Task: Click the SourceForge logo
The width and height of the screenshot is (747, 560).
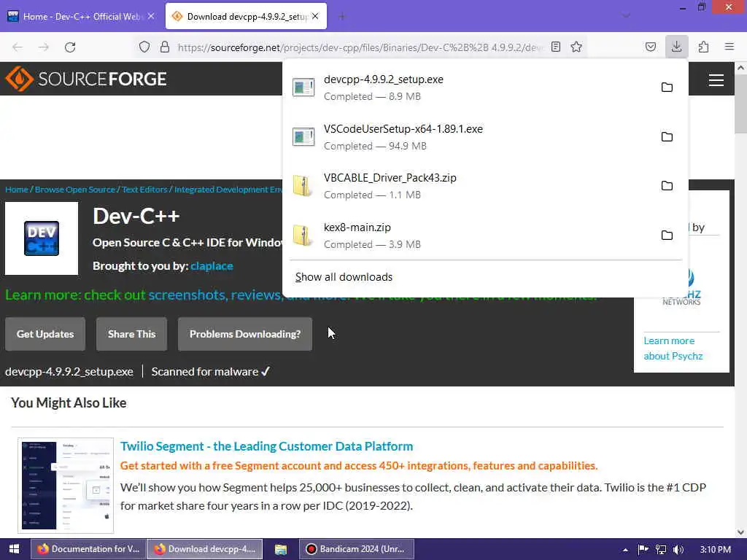Action: [x=86, y=79]
